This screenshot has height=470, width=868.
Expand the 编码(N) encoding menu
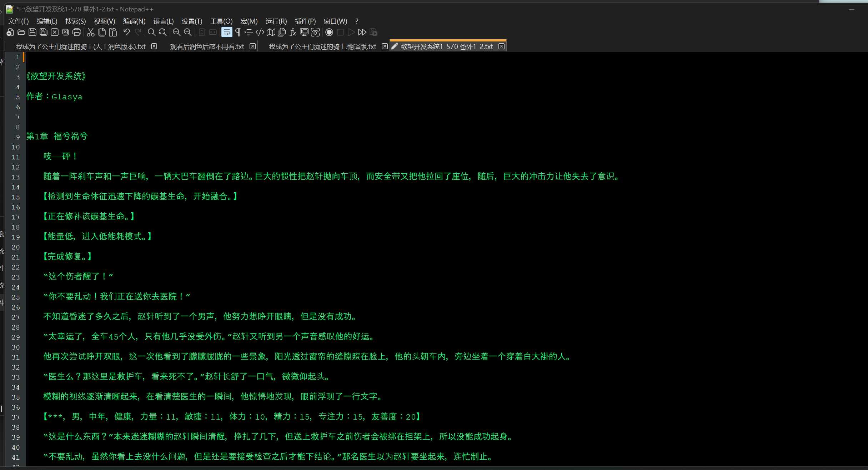coord(134,21)
